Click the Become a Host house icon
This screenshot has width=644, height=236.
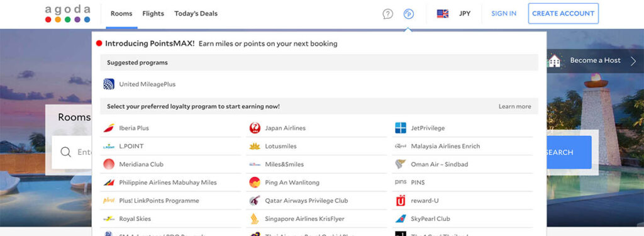554,60
